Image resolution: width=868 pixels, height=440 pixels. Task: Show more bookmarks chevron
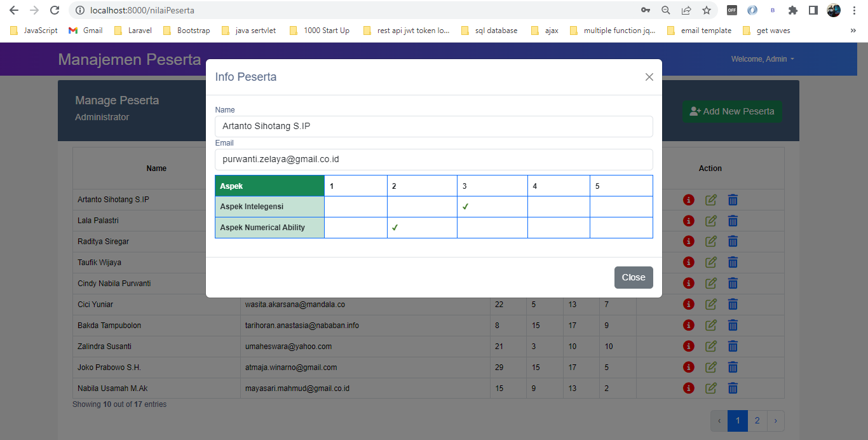click(853, 31)
